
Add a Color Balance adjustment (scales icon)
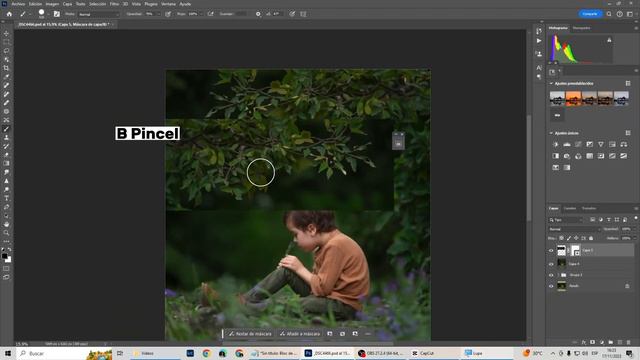624,144
